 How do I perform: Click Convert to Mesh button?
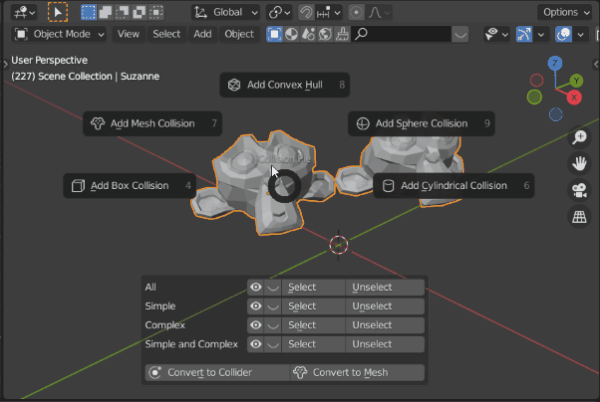pyautogui.click(x=357, y=373)
